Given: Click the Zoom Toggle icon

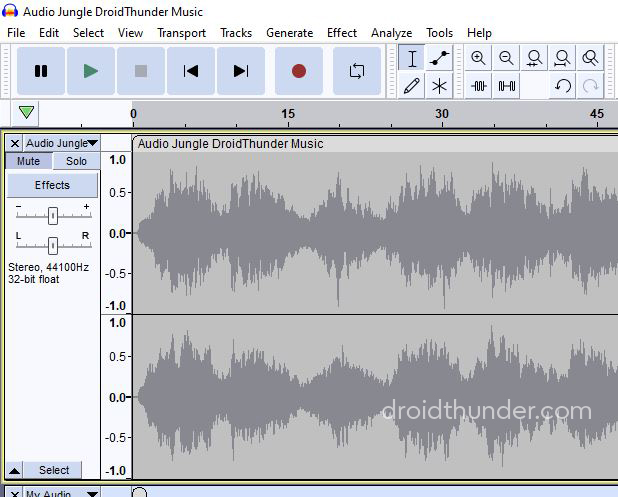Looking at the screenshot, I should (x=590, y=58).
